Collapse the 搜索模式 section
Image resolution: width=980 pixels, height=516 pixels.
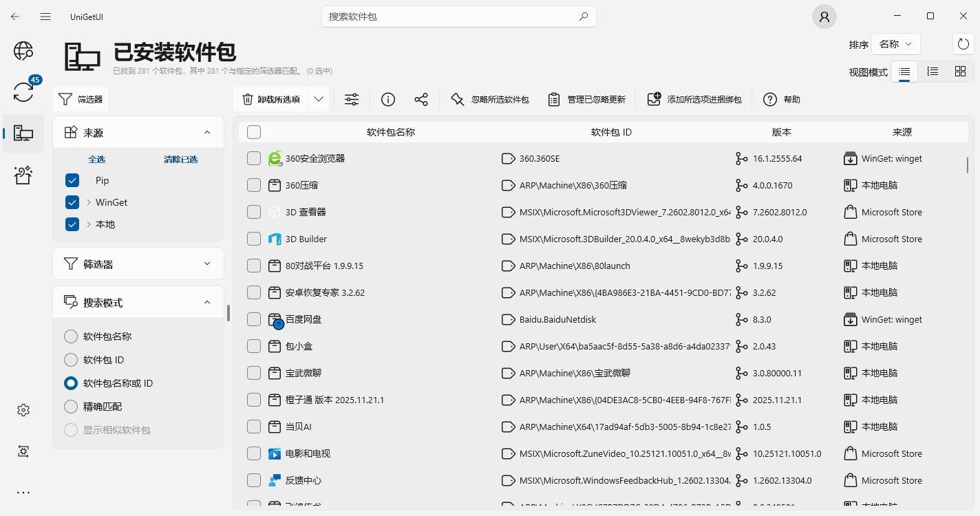(207, 302)
